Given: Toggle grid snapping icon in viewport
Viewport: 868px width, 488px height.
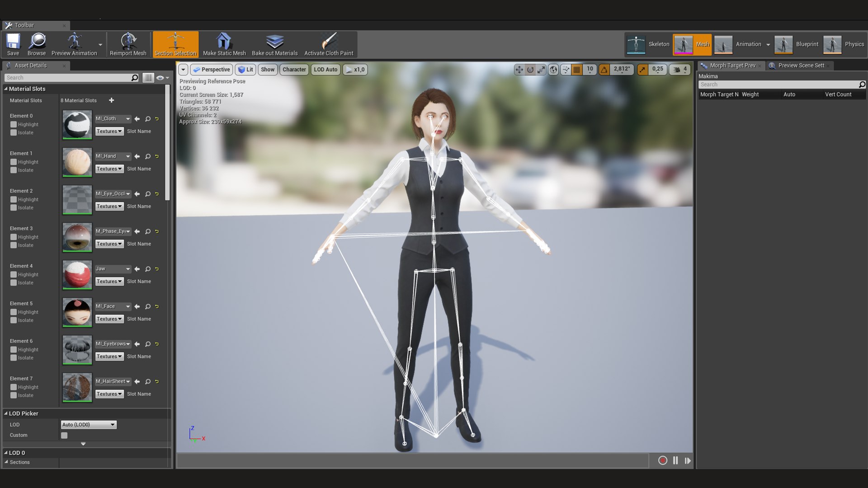Looking at the screenshot, I should pyautogui.click(x=577, y=70).
